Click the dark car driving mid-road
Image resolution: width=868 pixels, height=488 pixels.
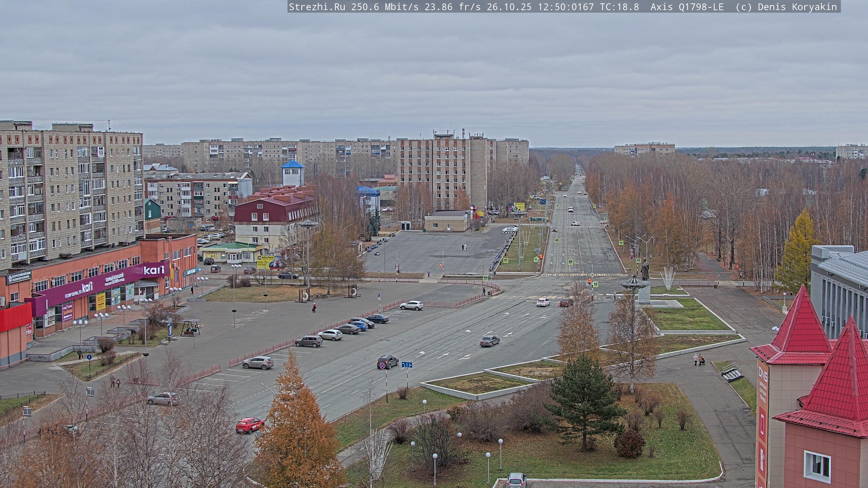(x=490, y=341)
